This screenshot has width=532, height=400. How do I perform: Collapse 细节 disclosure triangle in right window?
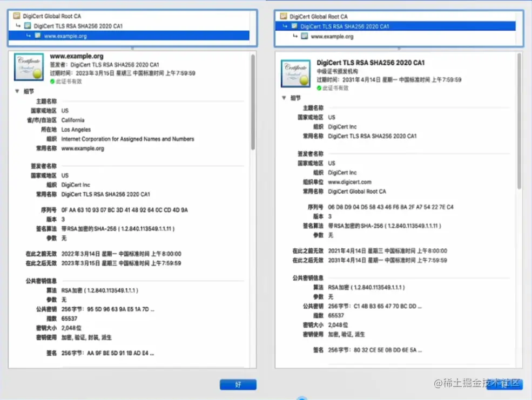point(284,98)
